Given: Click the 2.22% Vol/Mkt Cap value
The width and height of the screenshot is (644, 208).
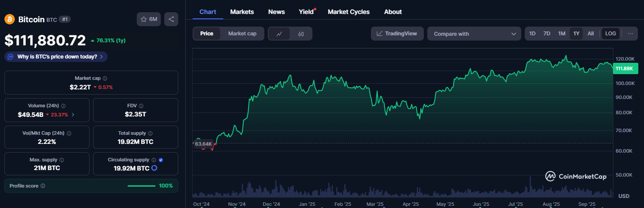Looking at the screenshot, I should [x=47, y=142].
